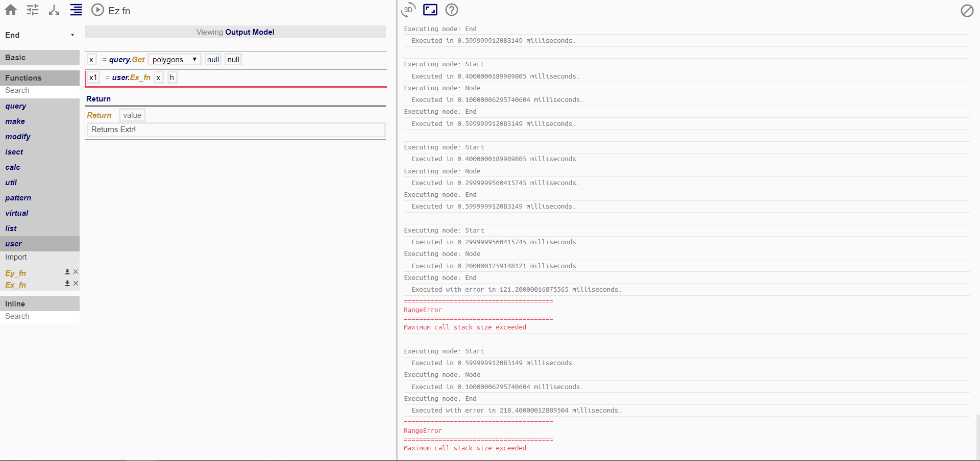
Task: Download the Ey_fn imported function
Action: (x=66, y=272)
